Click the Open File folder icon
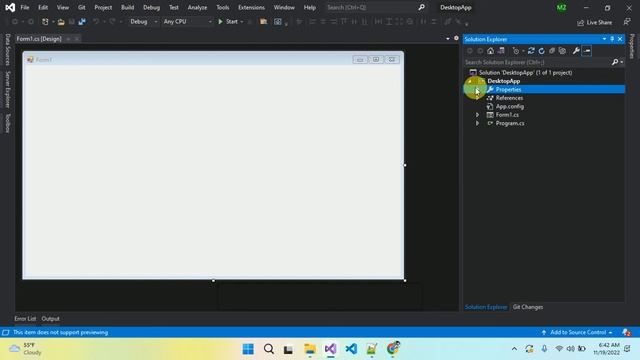This screenshot has width=640, height=360. click(61, 22)
